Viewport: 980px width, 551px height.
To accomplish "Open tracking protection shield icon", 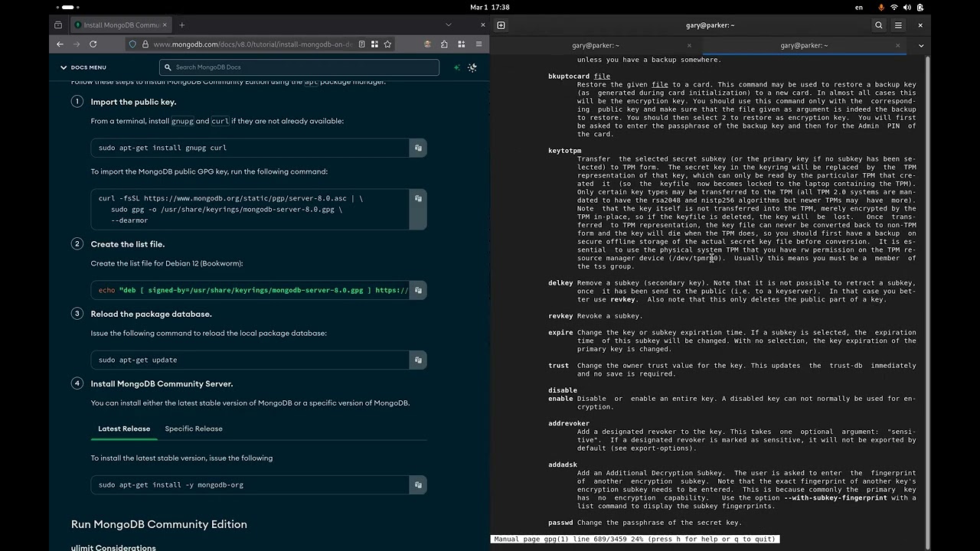I will tap(132, 44).
